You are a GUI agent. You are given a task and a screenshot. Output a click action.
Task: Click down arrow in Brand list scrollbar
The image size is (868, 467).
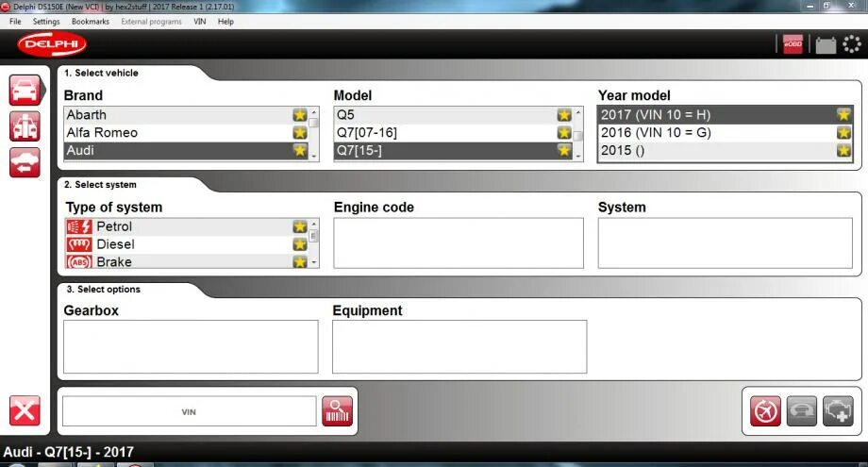click(x=314, y=157)
